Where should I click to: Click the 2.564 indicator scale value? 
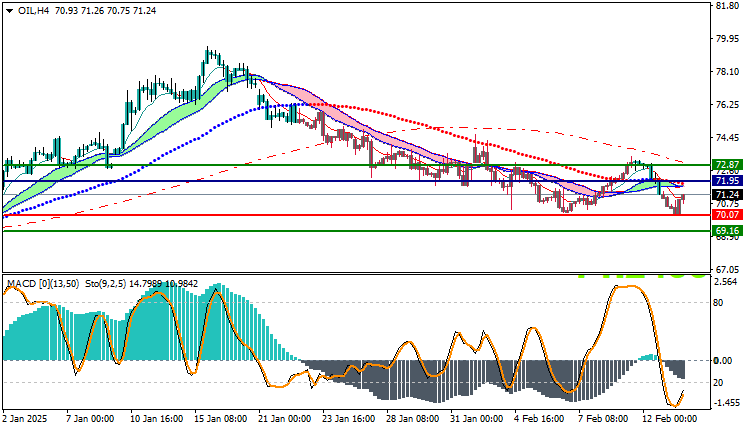[726, 282]
